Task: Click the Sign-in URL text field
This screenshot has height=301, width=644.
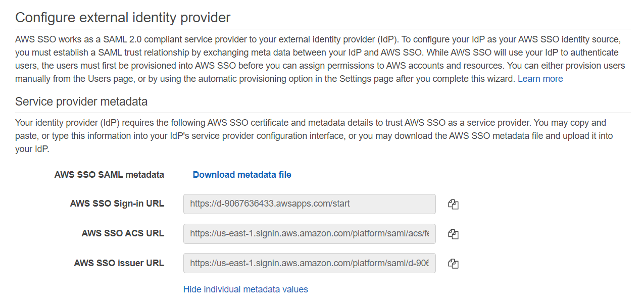Action: pyautogui.click(x=309, y=204)
